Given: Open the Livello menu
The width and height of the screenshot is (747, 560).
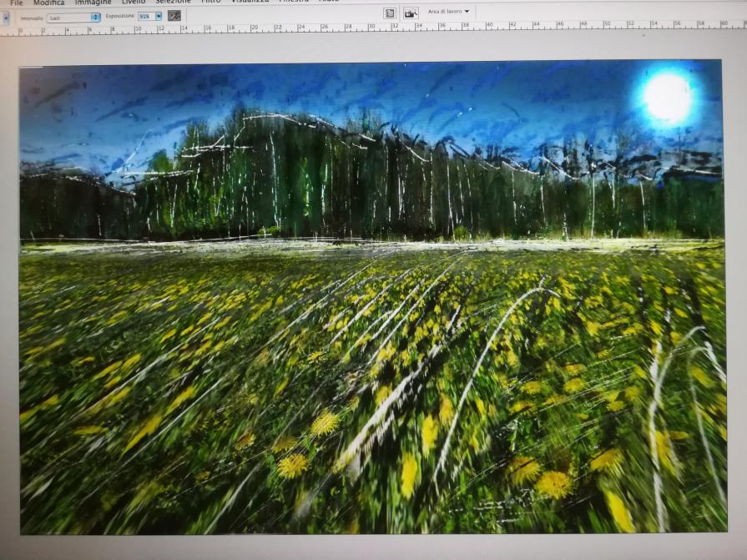Looking at the screenshot, I should point(134,3).
